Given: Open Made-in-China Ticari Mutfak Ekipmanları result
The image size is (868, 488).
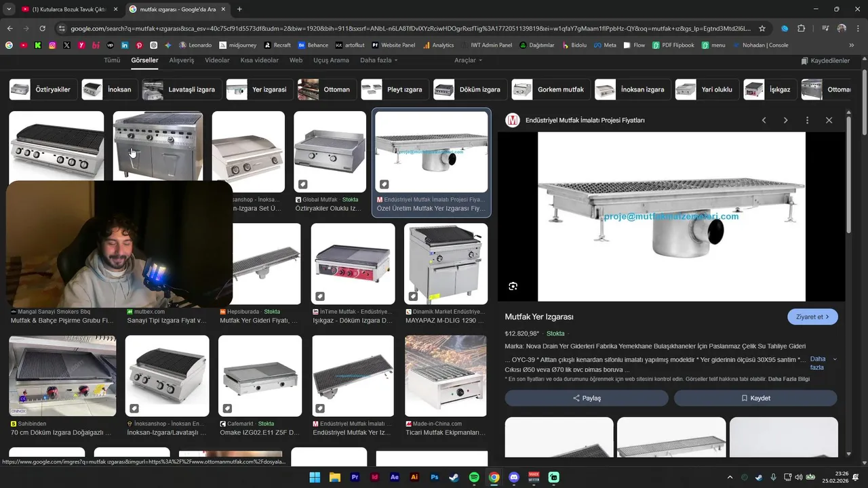Looking at the screenshot, I should tap(446, 376).
